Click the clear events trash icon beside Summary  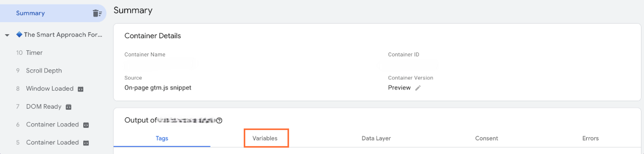point(97,13)
